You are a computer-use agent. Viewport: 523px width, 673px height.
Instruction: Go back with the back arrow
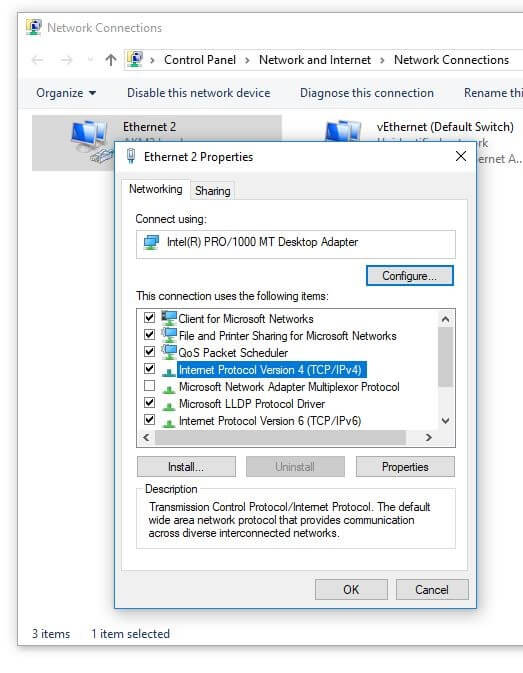[38, 60]
